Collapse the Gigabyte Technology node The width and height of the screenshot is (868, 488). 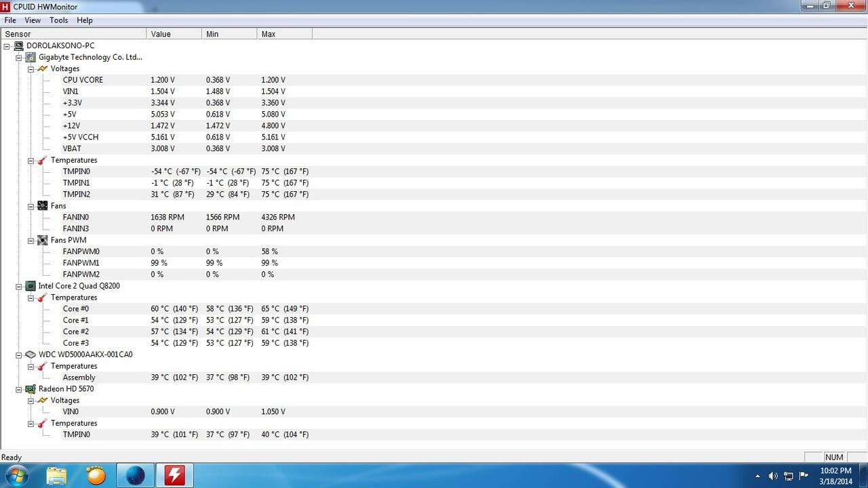pyautogui.click(x=19, y=58)
